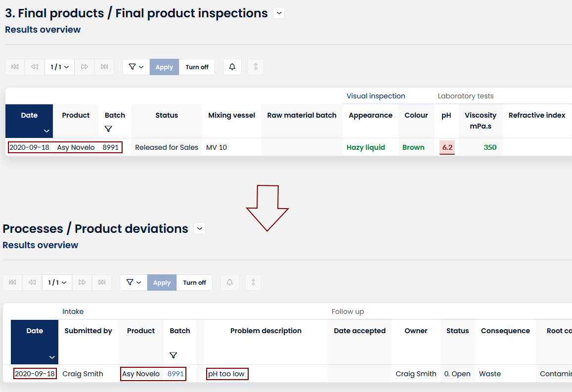
Task: Turn off filters in Product deviations
Action: click(194, 282)
